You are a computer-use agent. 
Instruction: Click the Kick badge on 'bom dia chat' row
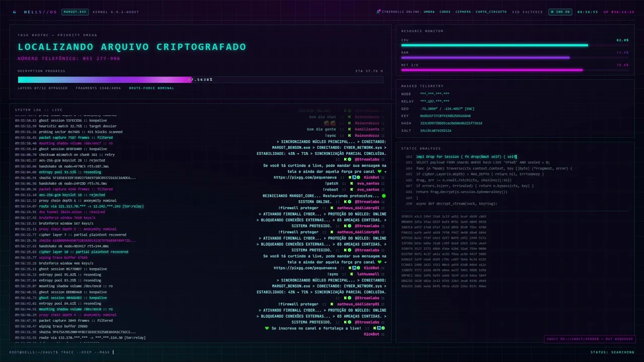pos(349,117)
